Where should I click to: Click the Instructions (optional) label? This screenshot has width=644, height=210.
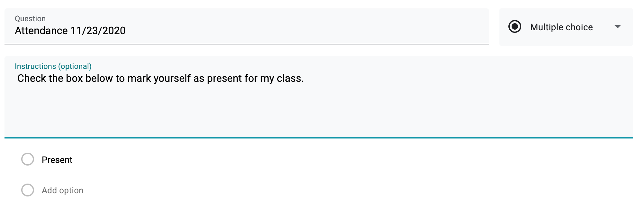click(53, 66)
